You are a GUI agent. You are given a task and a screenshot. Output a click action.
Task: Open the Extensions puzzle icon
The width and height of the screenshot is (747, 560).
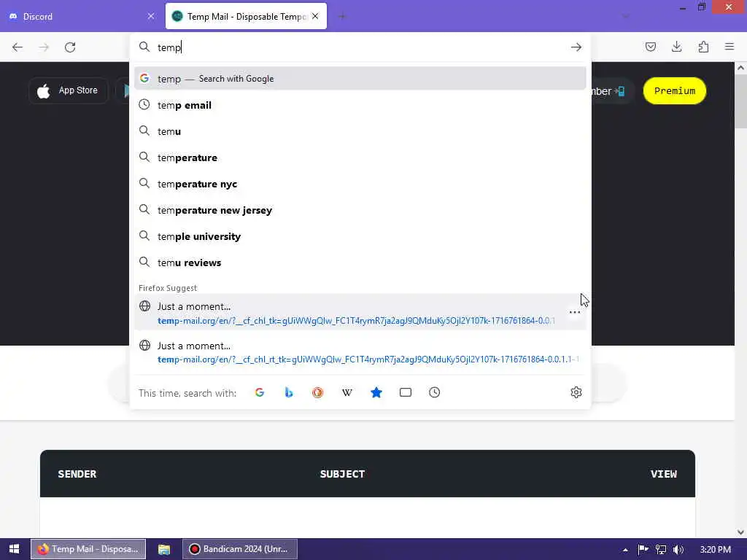pos(703,47)
